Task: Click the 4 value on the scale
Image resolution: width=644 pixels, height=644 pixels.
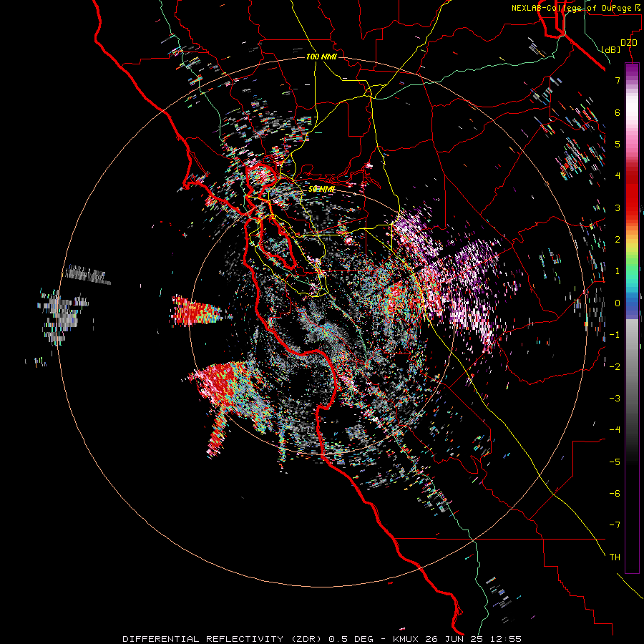Action: tap(618, 176)
